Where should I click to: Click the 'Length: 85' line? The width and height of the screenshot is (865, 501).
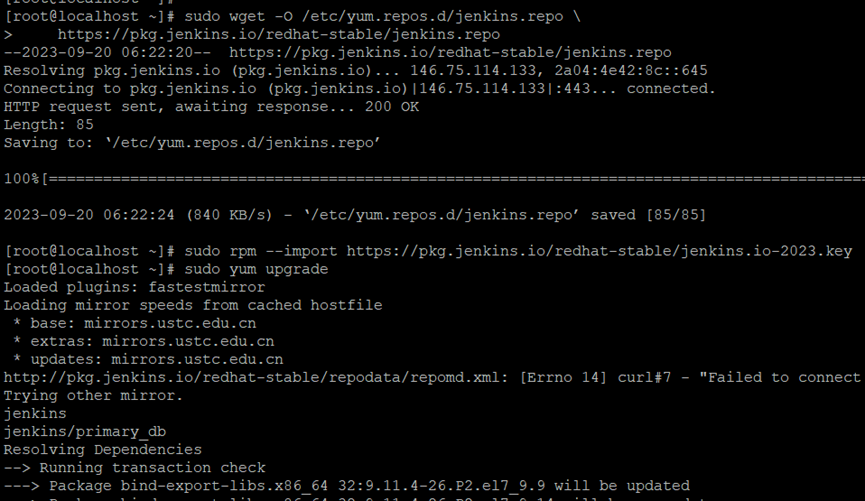49,125
